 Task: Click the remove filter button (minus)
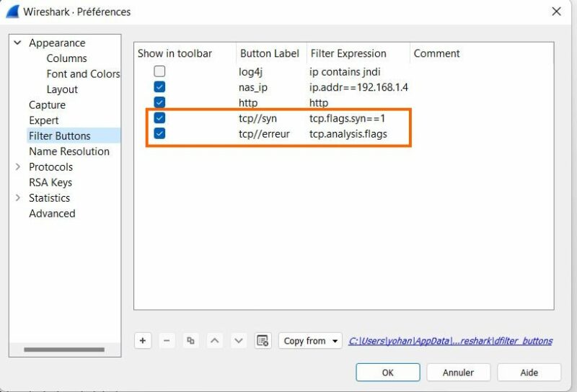(167, 341)
